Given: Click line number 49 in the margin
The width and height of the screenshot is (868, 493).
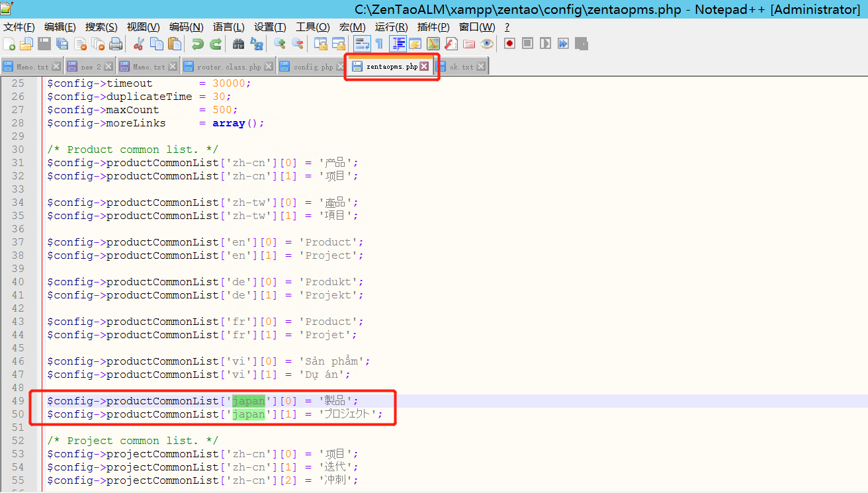Looking at the screenshot, I should pos(18,401).
